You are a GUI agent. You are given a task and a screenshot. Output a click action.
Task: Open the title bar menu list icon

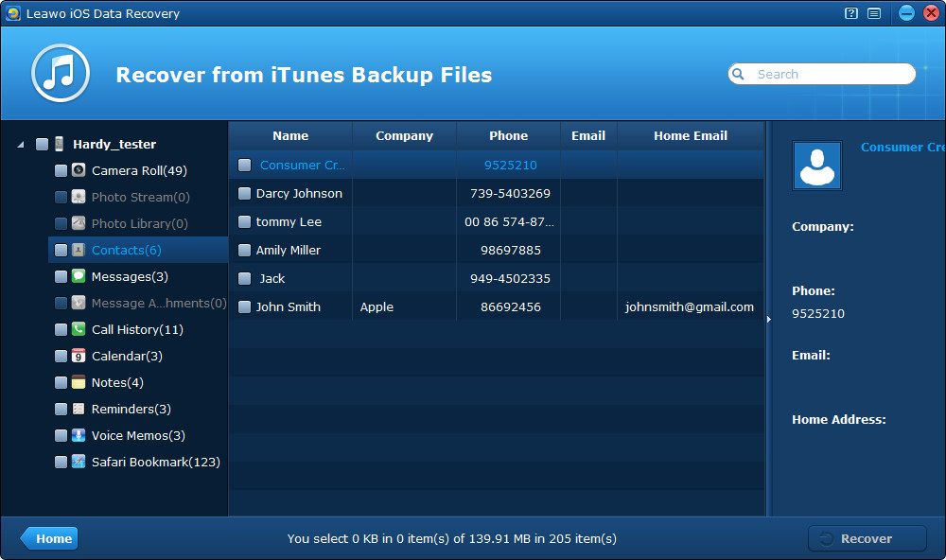[x=873, y=13]
